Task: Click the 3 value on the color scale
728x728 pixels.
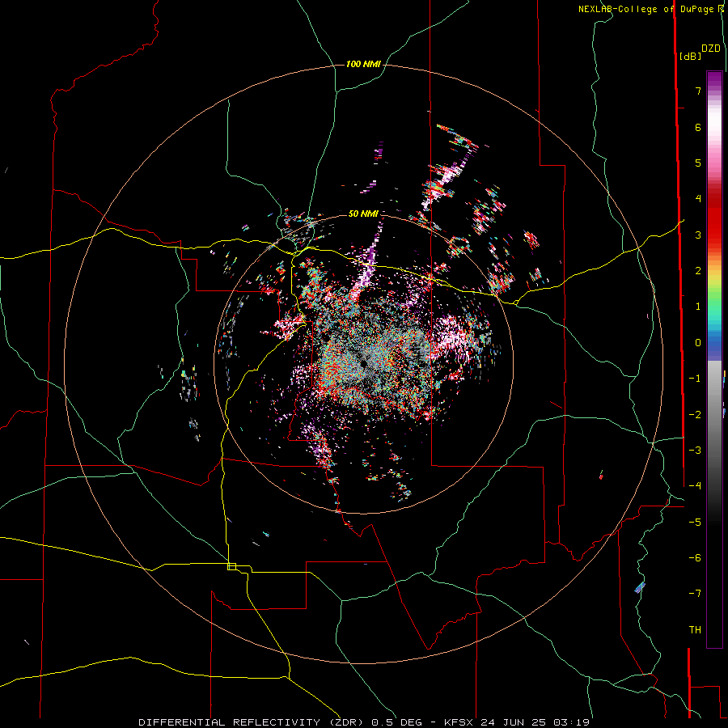Action: coord(698,235)
